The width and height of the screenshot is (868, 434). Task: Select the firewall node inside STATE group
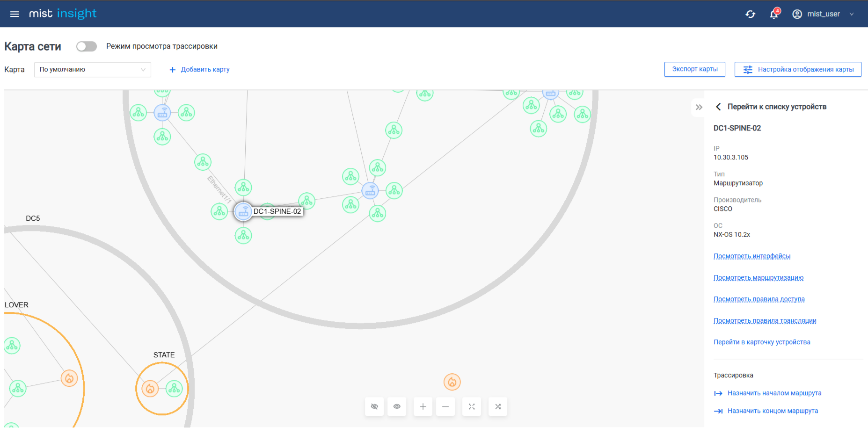click(x=150, y=388)
